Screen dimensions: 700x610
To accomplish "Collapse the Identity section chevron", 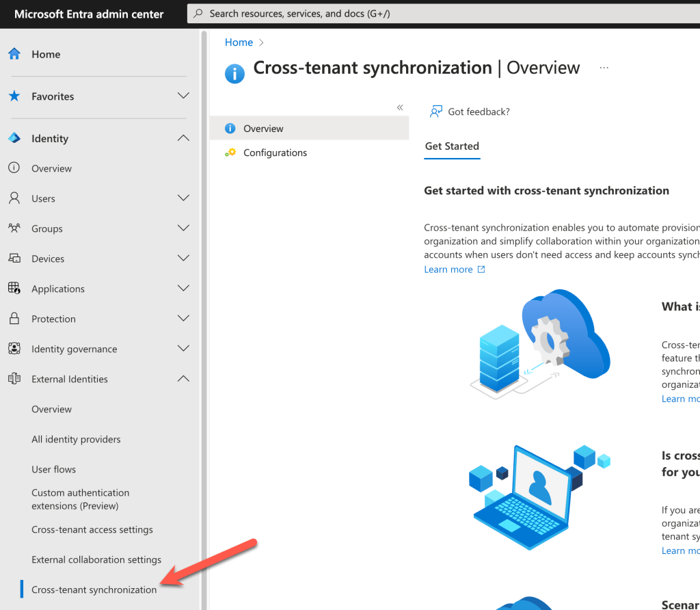I will tap(183, 137).
